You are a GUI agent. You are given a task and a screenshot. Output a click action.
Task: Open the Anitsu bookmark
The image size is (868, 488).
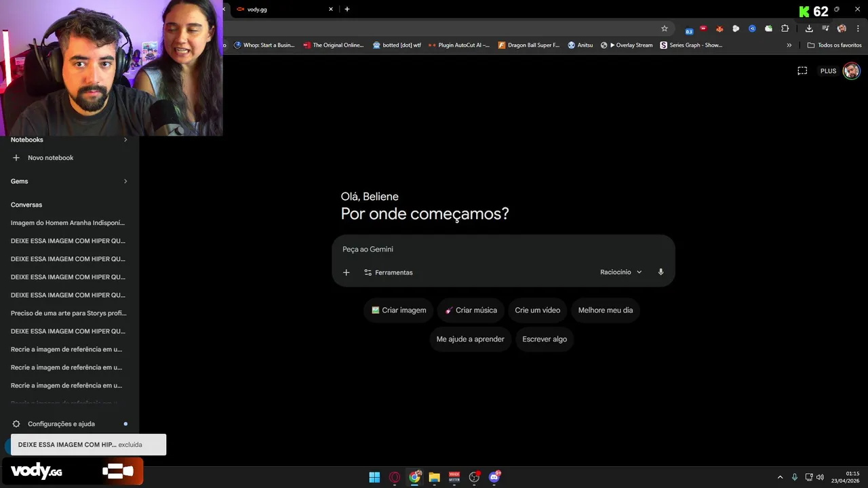tap(580, 45)
